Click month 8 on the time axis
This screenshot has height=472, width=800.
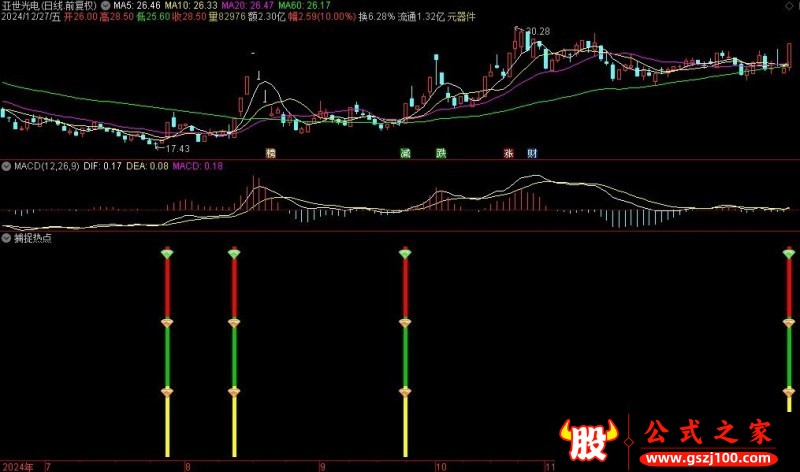pos(188,467)
